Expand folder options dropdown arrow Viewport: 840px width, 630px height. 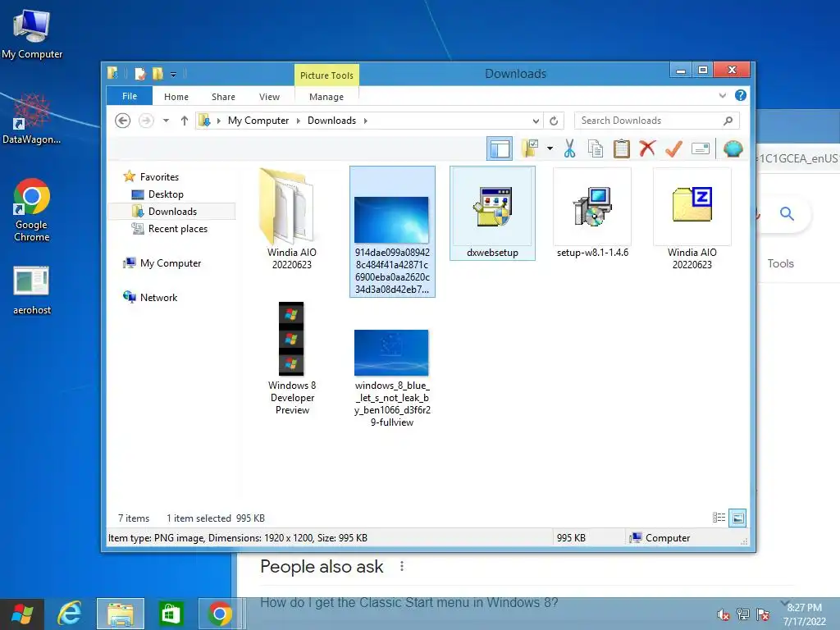pos(550,148)
